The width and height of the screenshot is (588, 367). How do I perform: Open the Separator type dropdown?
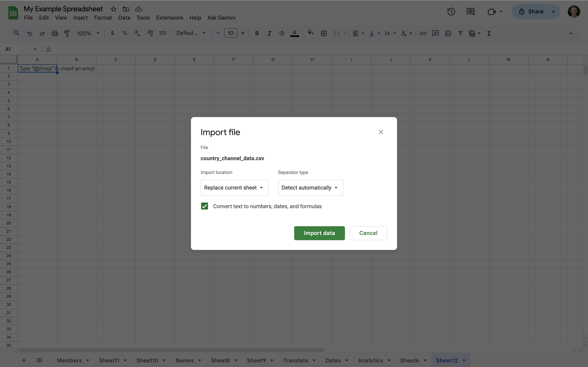click(x=310, y=187)
